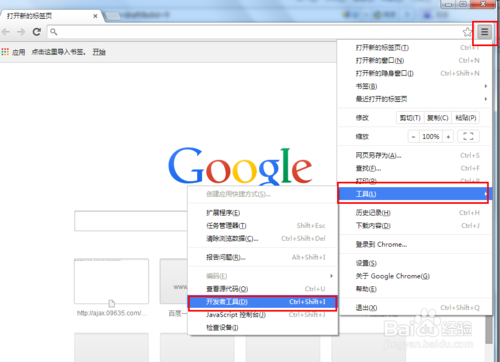
Task: Open the ajax.09635.com thumbnail
Action: (111, 281)
